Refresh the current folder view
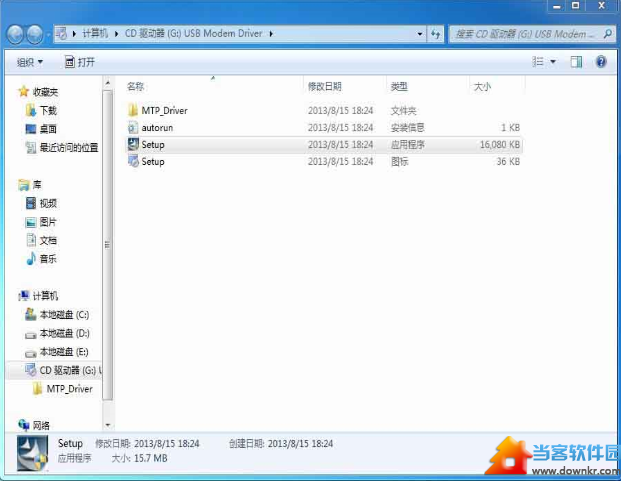 point(436,34)
